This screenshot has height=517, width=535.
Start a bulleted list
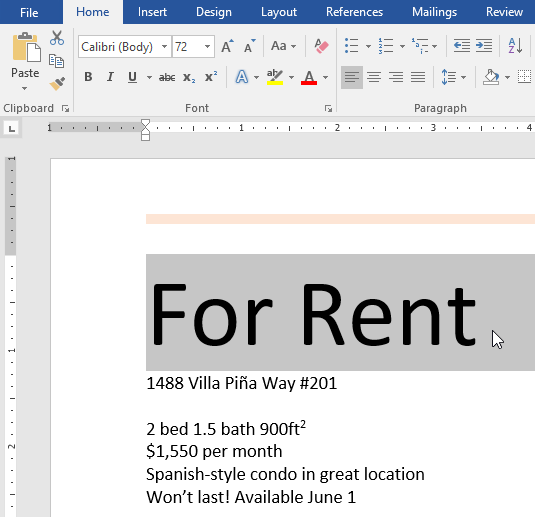(x=351, y=46)
